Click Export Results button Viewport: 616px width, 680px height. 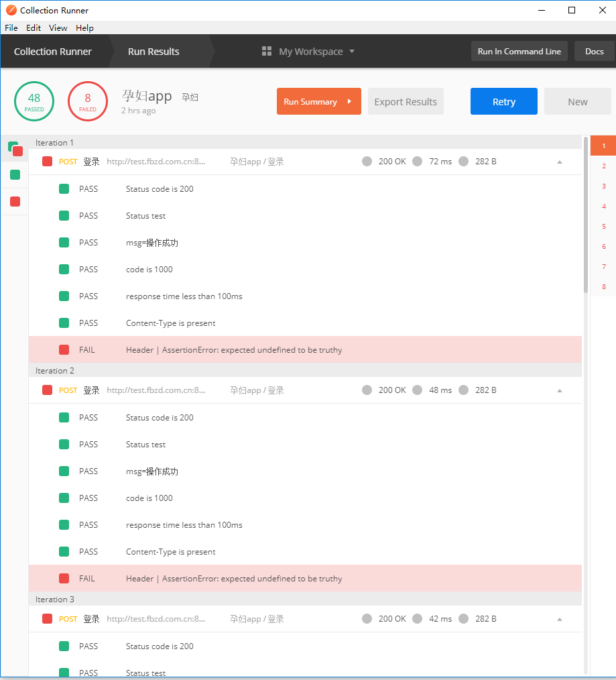pos(406,101)
